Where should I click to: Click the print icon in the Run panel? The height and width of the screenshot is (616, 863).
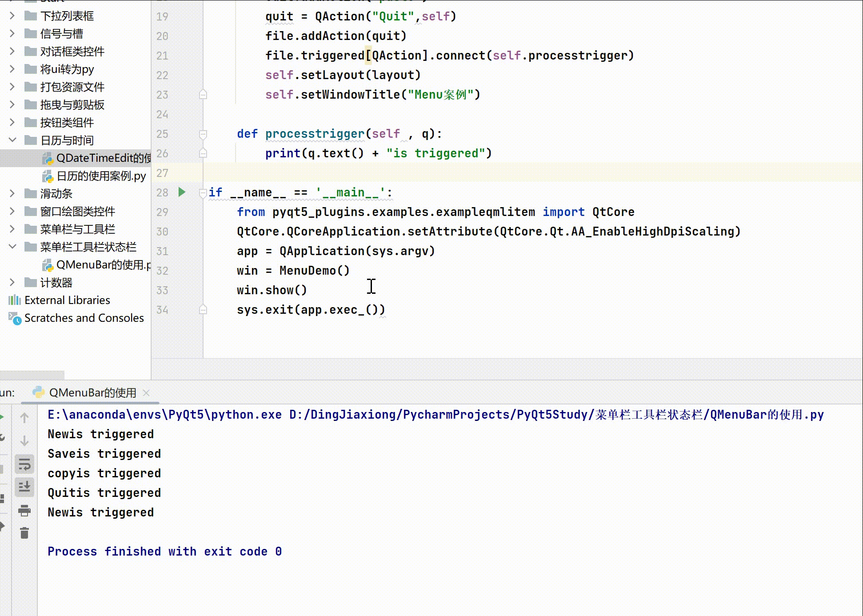click(24, 511)
